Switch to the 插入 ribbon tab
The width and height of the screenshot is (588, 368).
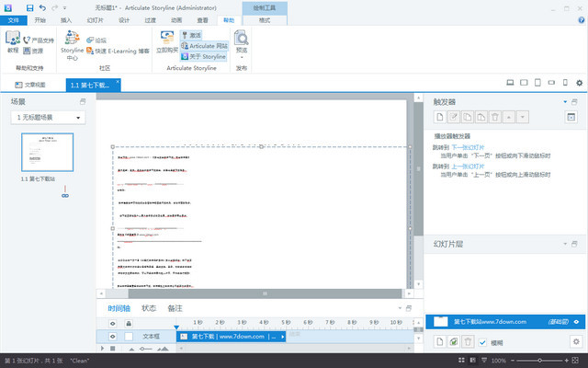(x=66, y=19)
